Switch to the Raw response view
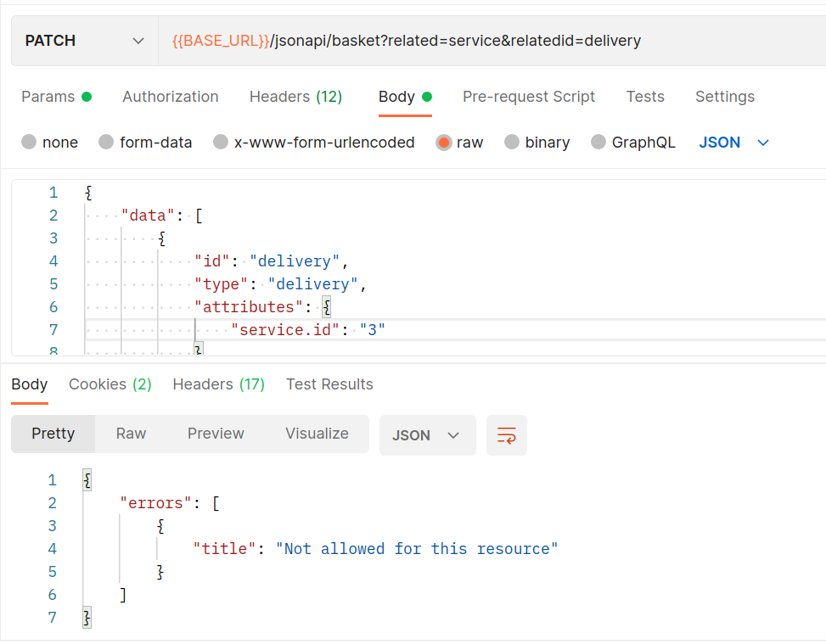 [131, 434]
